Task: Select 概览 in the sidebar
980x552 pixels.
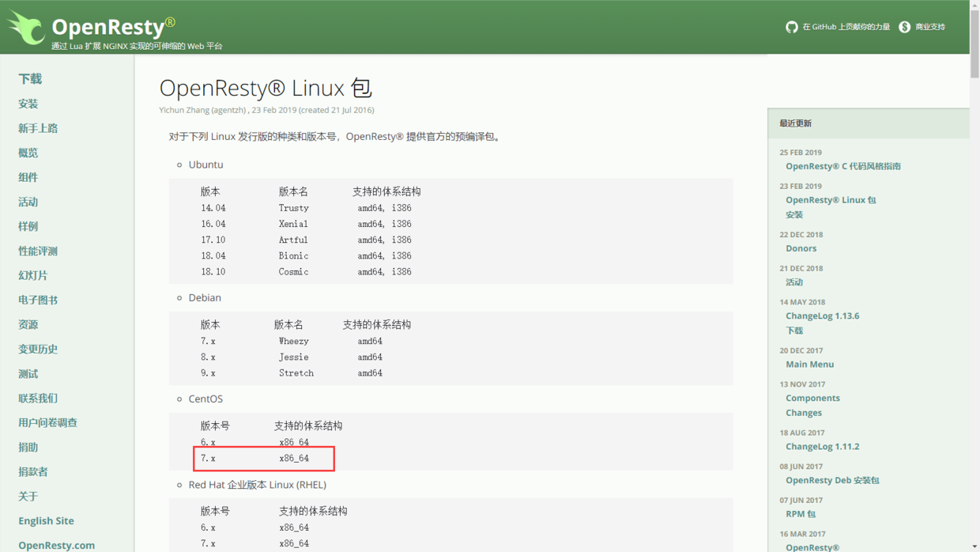Action: click(28, 153)
